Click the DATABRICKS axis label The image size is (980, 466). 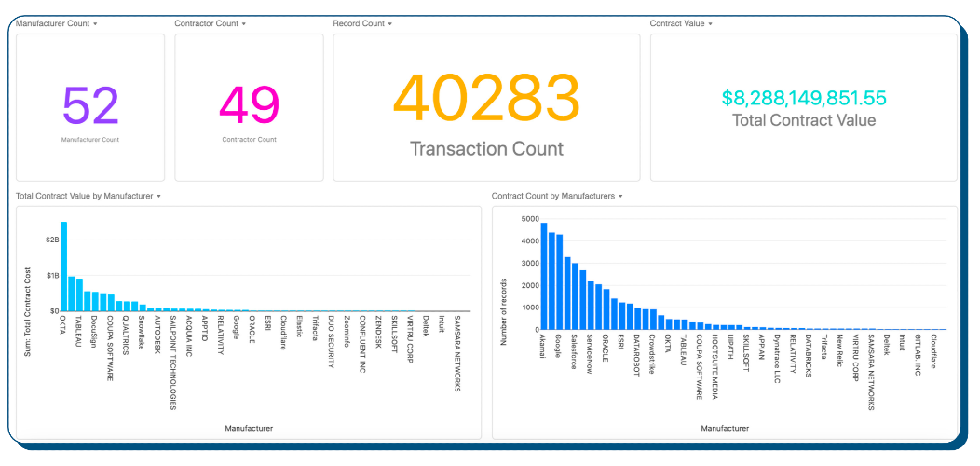[809, 355]
